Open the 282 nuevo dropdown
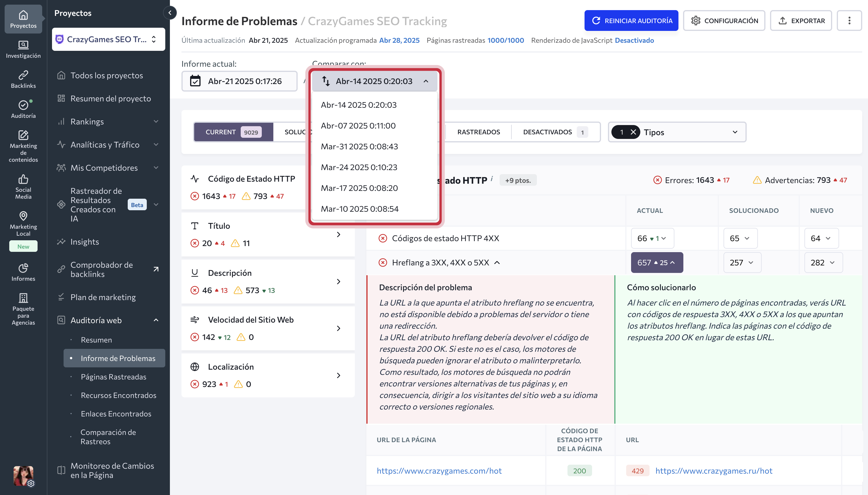The width and height of the screenshot is (868, 495). (x=824, y=262)
